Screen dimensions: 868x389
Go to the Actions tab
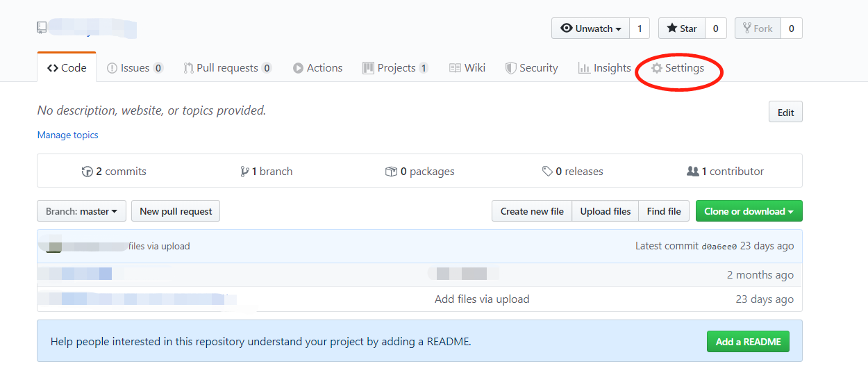(x=317, y=68)
